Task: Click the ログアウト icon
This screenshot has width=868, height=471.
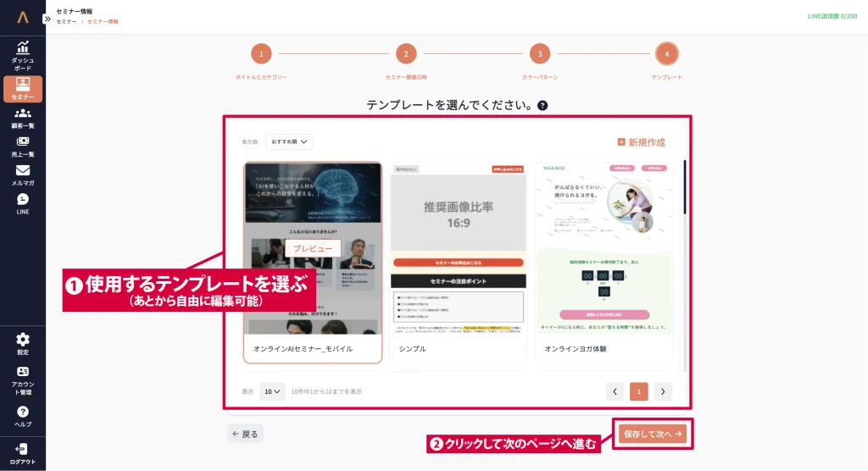Action: point(23,453)
